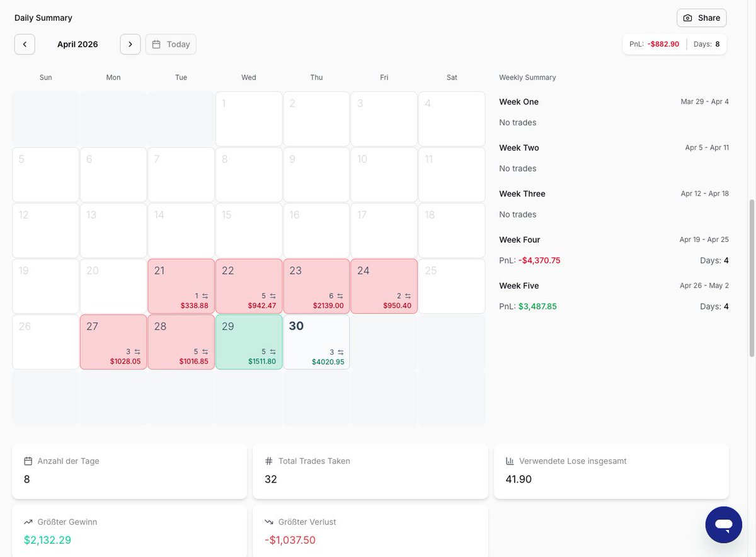Click the trades icon on April 27
The width and height of the screenshot is (756, 557).
(x=137, y=352)
